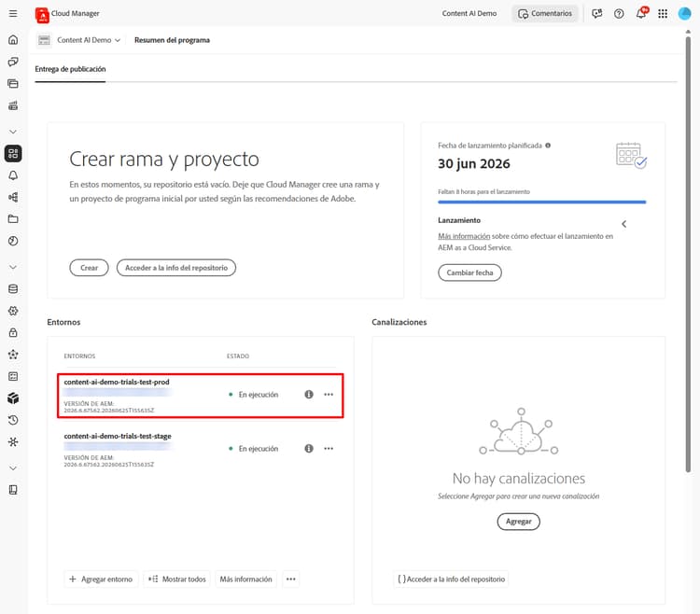This screenshot has width=700, height=614.
Task: Collapse the second sidebar section chevron
Action: pos(13,267)
